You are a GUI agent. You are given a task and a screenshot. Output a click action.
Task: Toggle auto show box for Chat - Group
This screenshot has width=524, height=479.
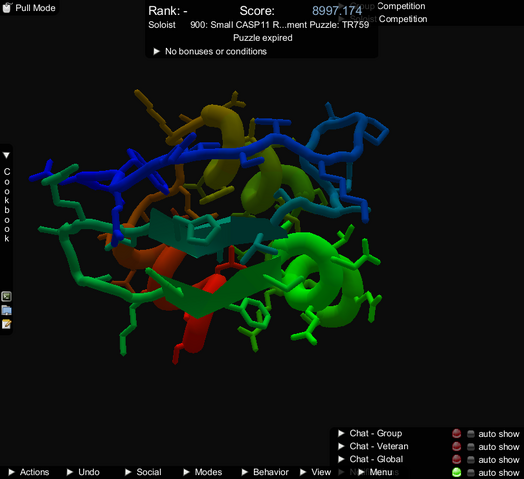tap(471, 434)
